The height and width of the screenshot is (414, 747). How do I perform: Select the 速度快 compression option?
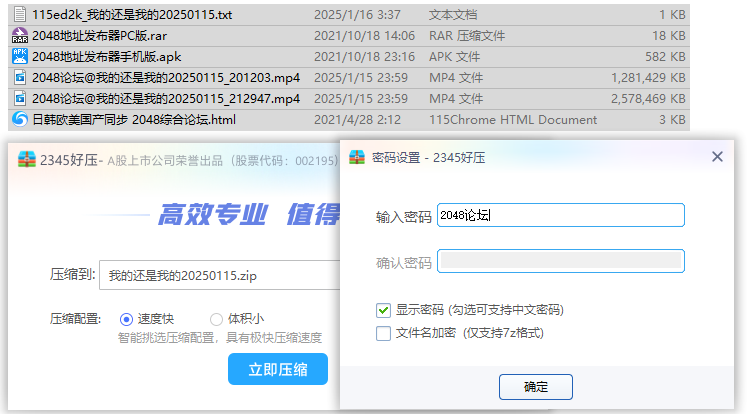[126, 319]
